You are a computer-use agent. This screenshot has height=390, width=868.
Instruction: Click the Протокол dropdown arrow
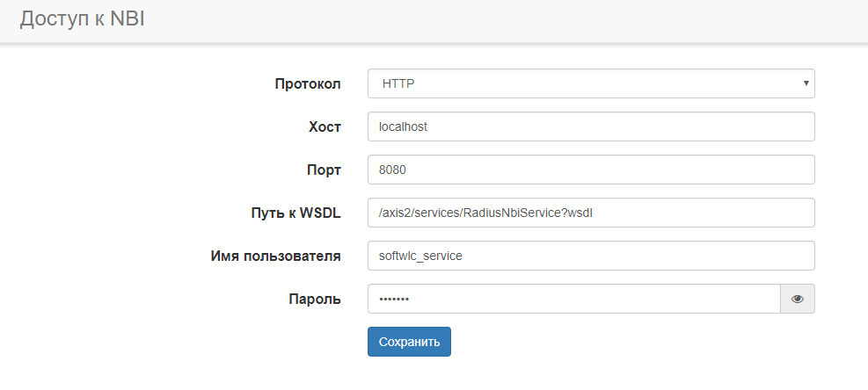806,83
